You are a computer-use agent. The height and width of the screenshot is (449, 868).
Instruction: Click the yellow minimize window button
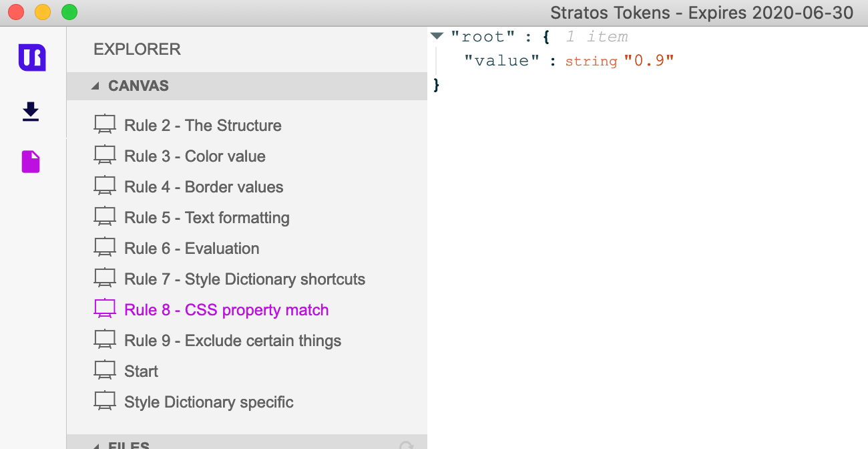(43, 12)
